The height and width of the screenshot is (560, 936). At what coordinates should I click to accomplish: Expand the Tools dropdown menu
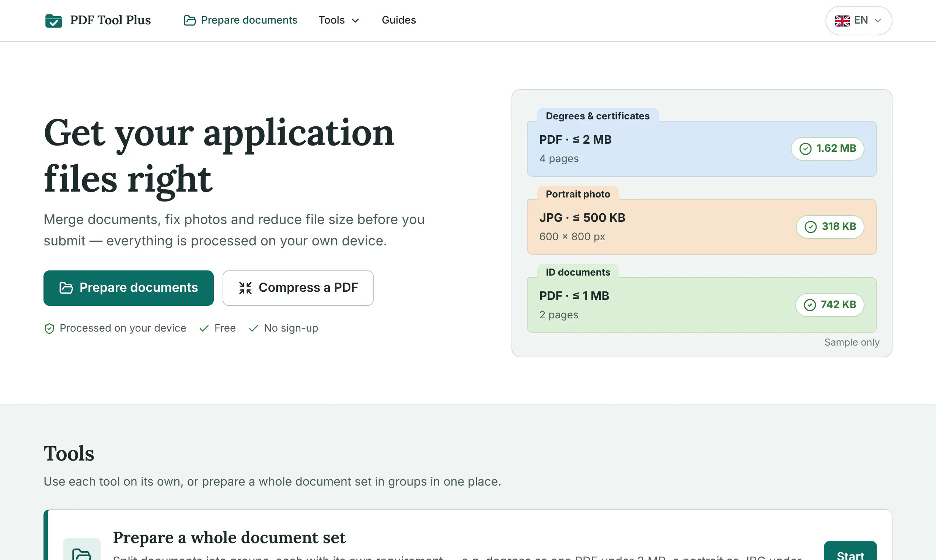tap(339, 20)
